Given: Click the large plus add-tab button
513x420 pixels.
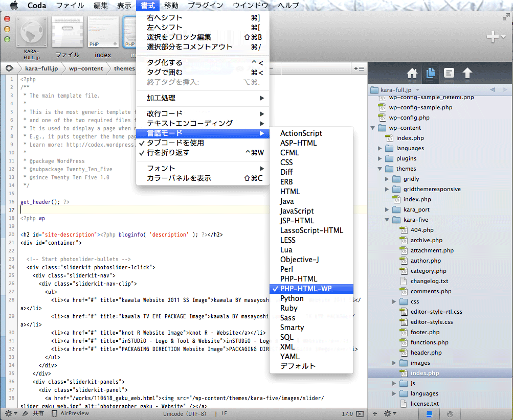Looking at the screenshot, I should tap(493, 37).
